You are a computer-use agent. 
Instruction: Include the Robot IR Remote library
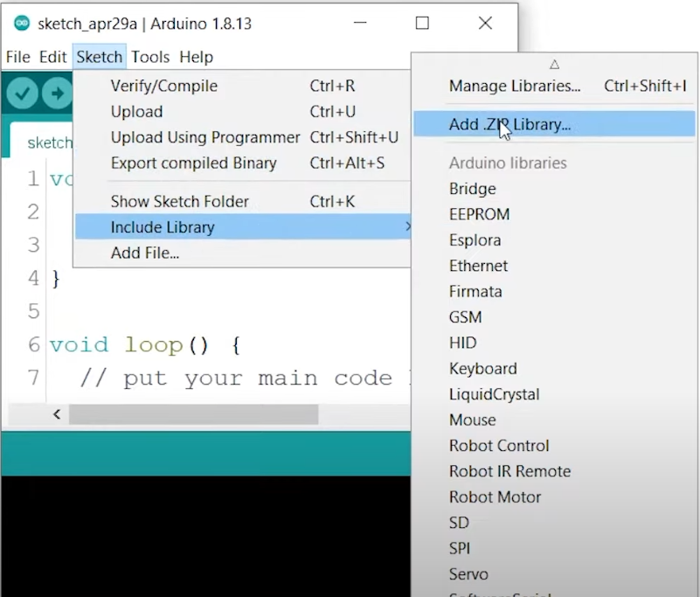(554, 471)
